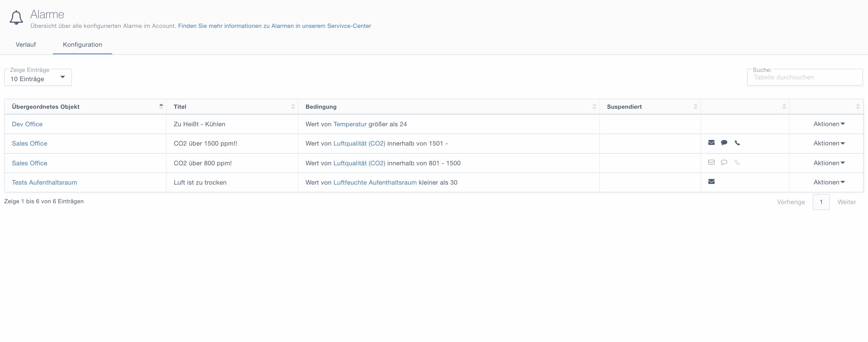Focus the Tabelle durchsuchen search field
Viewport: 868px width, 342px height.
805,78
